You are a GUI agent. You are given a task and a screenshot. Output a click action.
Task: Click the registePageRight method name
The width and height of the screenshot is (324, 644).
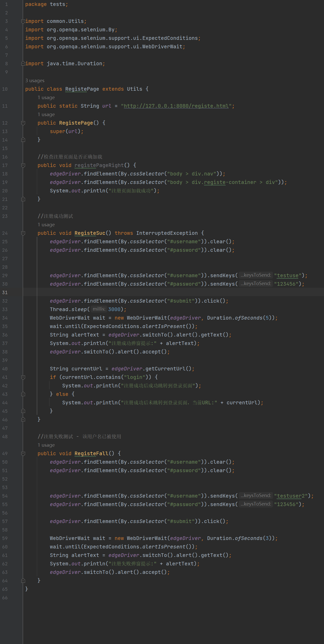click(x=99, y=165)
